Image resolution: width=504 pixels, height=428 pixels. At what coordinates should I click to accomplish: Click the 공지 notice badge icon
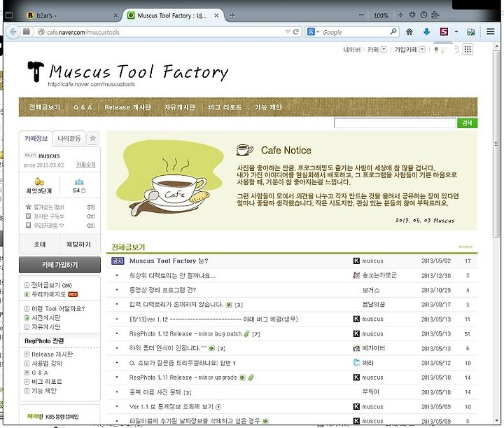pyautogui.click(x=118, y=261)
